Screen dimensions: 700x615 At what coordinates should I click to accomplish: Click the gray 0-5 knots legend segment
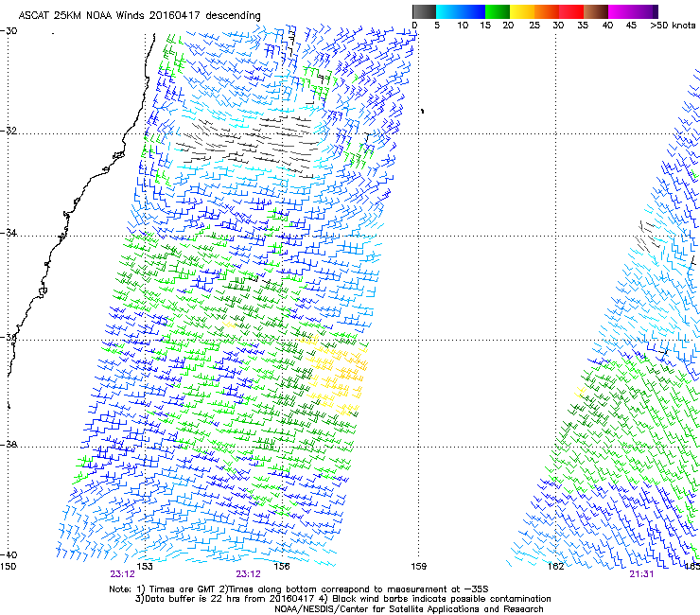click(x=425, y=11)
